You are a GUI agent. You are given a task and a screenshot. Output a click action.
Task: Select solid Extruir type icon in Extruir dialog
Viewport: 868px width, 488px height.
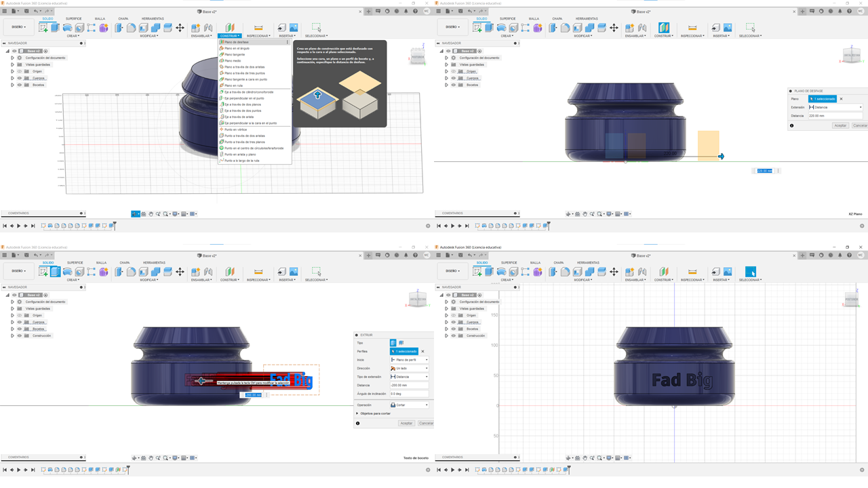point(393,343)
